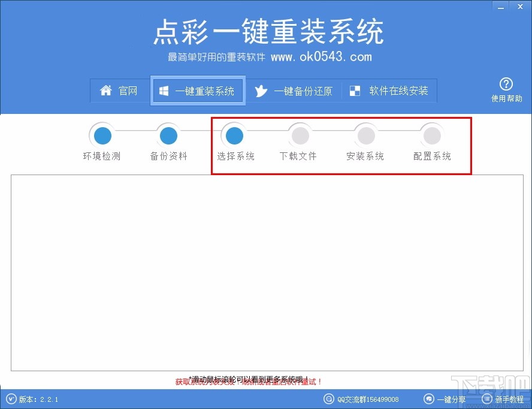Click the share icon for 一键分享
This screenshot has width=532, height=409.
pyautogui.click(x=429, y=399)
